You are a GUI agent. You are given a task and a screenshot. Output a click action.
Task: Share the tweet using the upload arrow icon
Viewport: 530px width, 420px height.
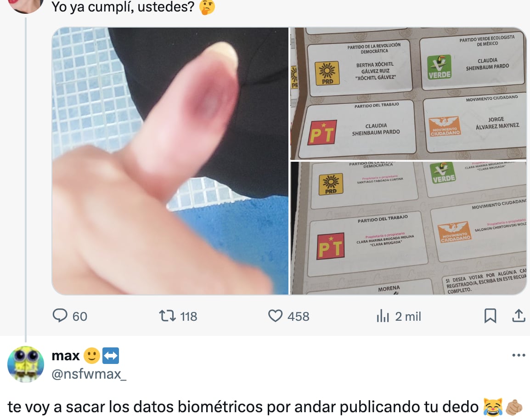pos(519,316)
